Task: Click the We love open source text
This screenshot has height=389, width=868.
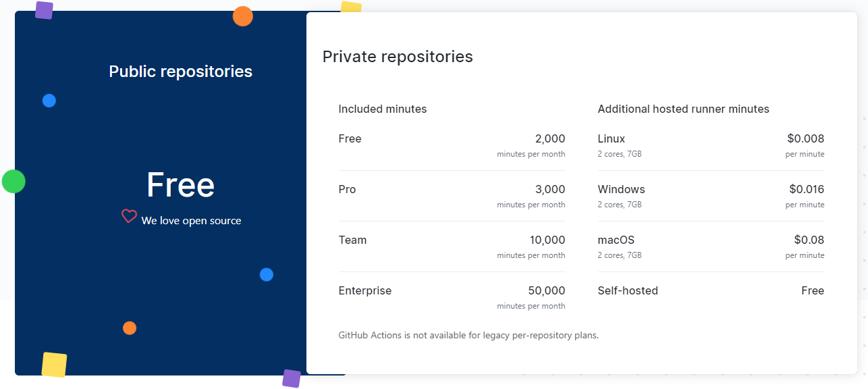Action: [x=191, y=221]
